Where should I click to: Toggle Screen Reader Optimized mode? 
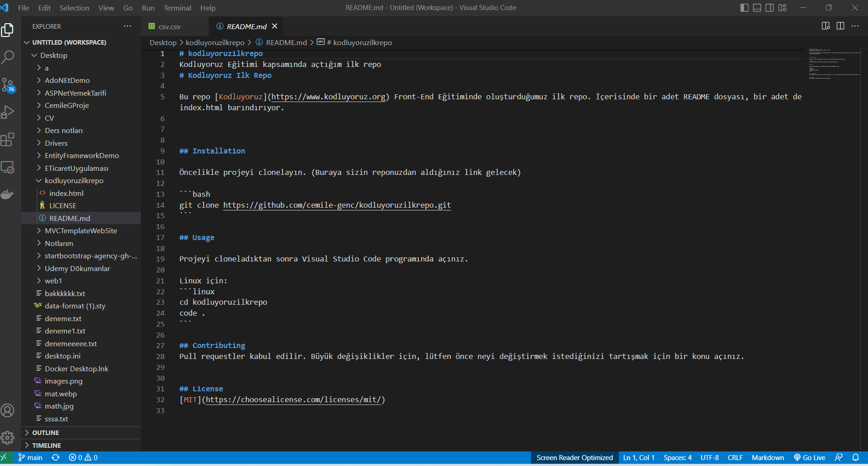pos(575,457)
